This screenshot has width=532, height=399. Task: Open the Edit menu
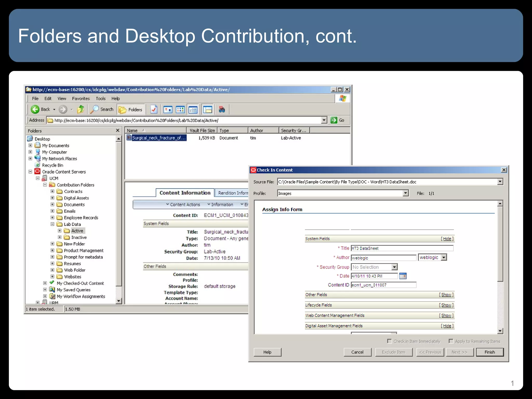click(48, 98)
